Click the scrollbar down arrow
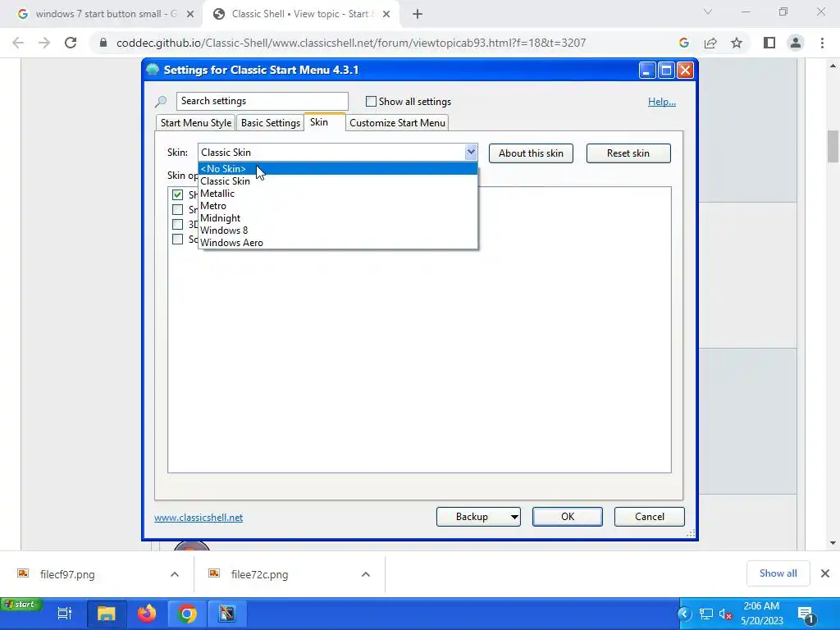This screenshot has height=630, width=840. pos(833,543)
